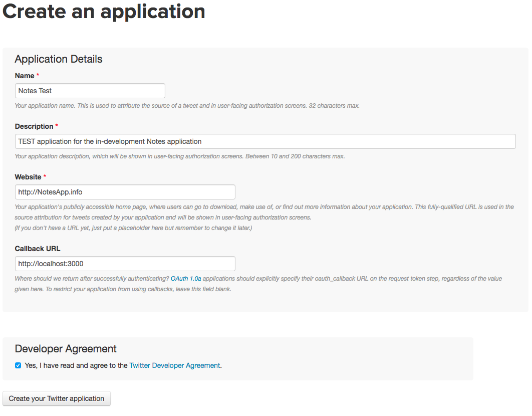Screen dimensions: 532x416
Task: Open the OAuth 1.0a link
Action: coord(186,278)
